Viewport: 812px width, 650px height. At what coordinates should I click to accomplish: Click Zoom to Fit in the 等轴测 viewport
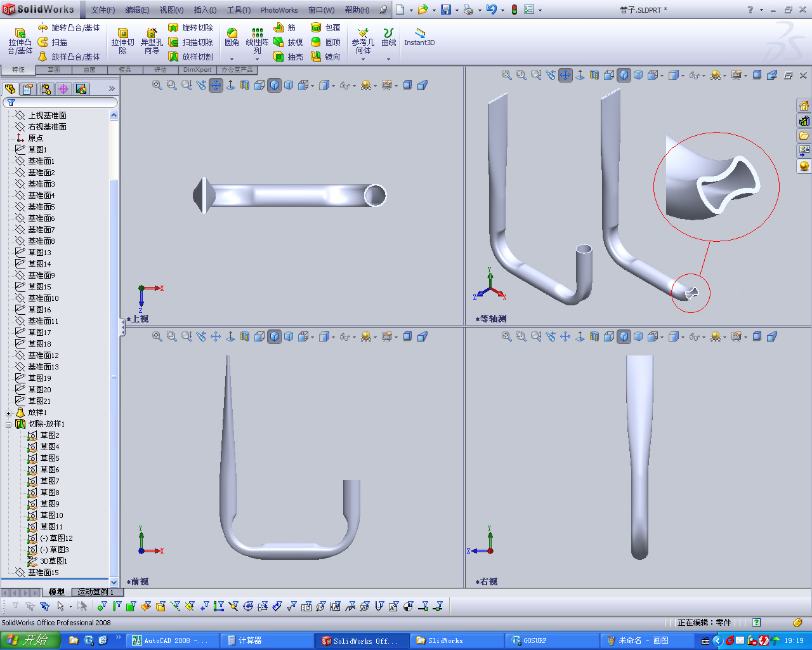[x=507, y=75]
